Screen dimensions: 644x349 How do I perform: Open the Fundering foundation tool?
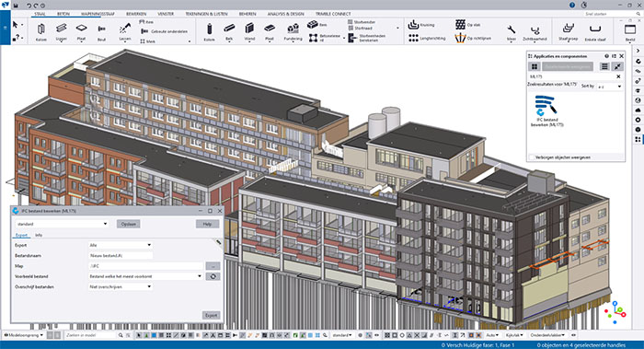coord(293,32)
